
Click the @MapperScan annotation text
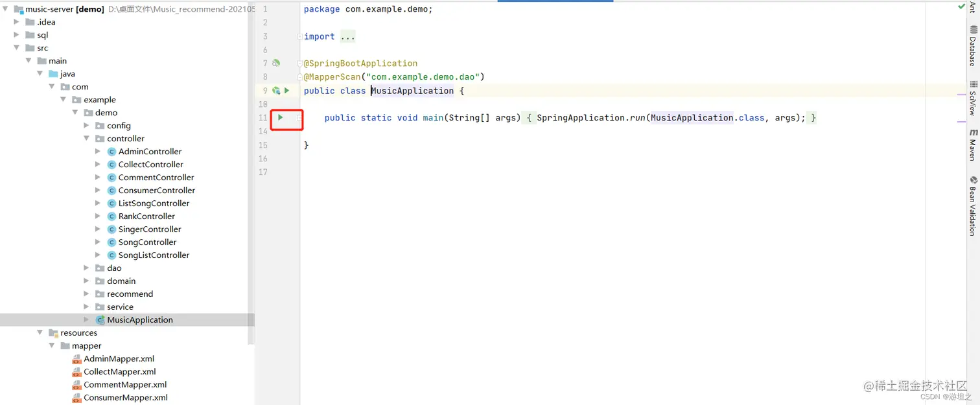pos(332,77)
